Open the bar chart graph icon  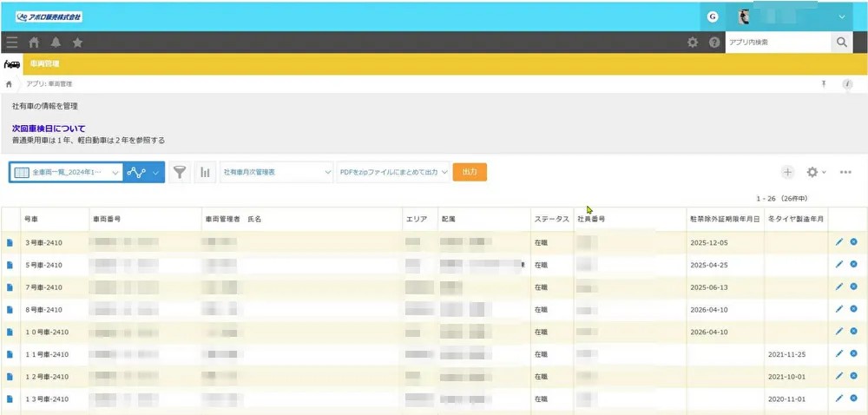tap(206, 172)
